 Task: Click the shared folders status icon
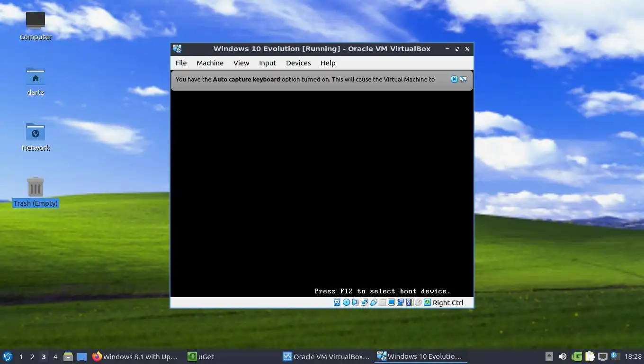[x=382, y=302]
